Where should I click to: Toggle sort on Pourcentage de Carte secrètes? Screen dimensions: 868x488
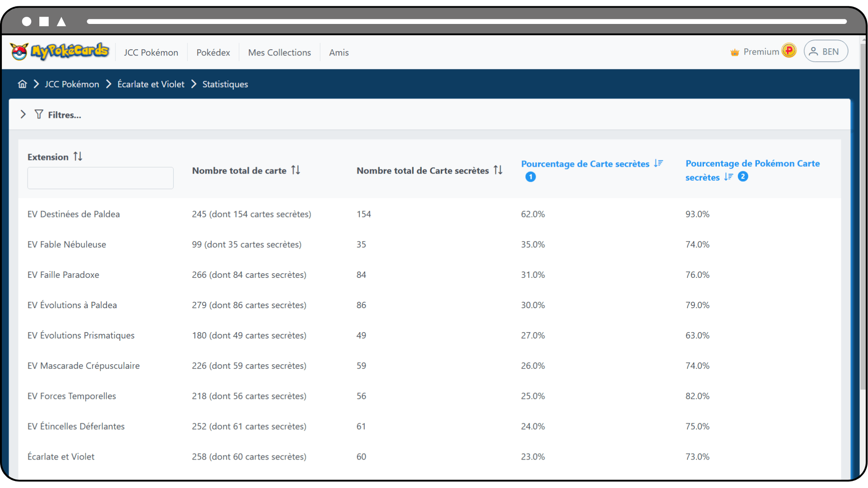click(x=658, y=163)
